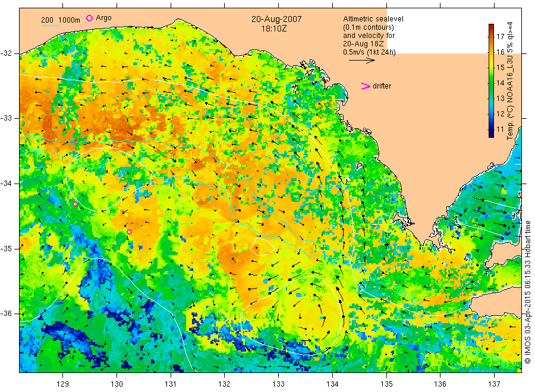Viewport: 535px width, 392px height.
Task: Click the magenta drifter legend arrow
Action: pyautogui.click(x=366, y=86)
